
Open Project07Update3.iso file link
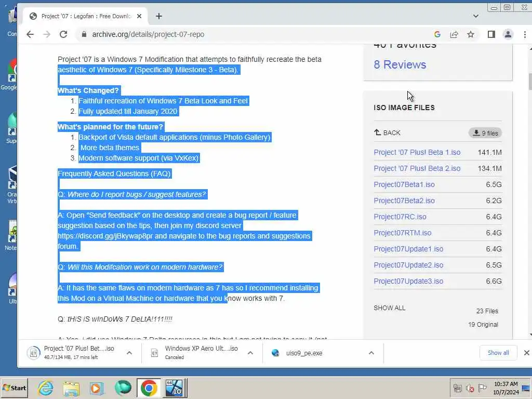coord(408,281)
